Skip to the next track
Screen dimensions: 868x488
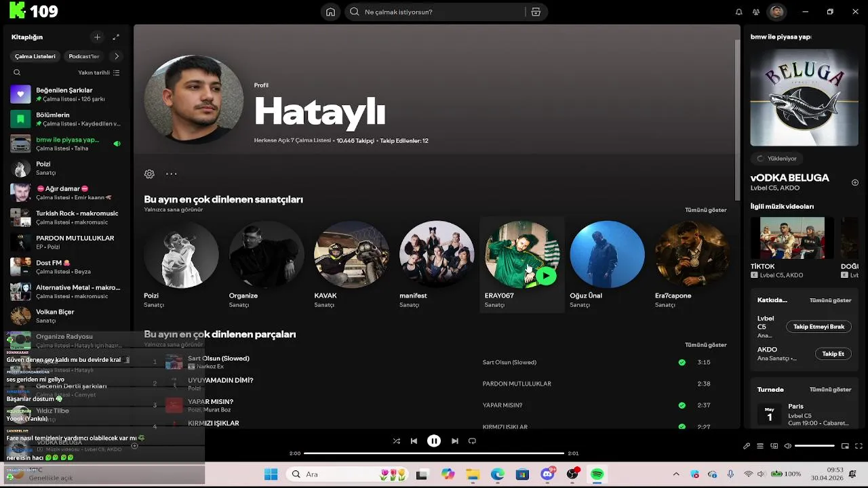[x=454, y=441]
